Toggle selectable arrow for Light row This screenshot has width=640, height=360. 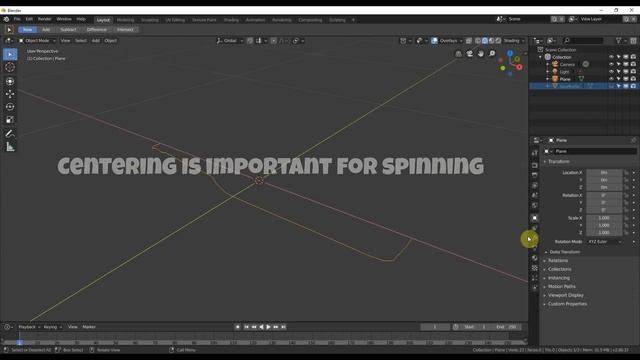click(618, 72)
